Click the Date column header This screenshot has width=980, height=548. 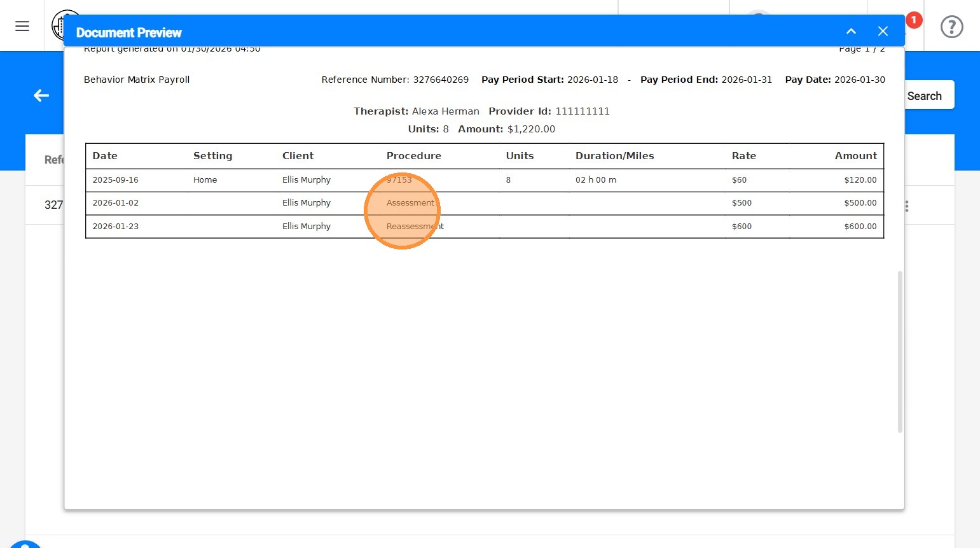tap(105, 156)
